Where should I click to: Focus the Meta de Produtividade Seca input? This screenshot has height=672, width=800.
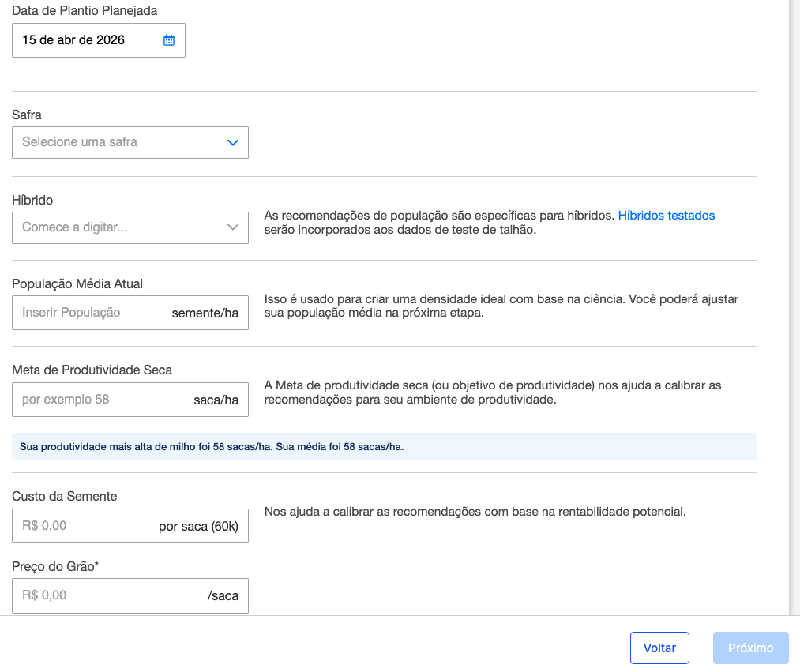coord(95,400)
